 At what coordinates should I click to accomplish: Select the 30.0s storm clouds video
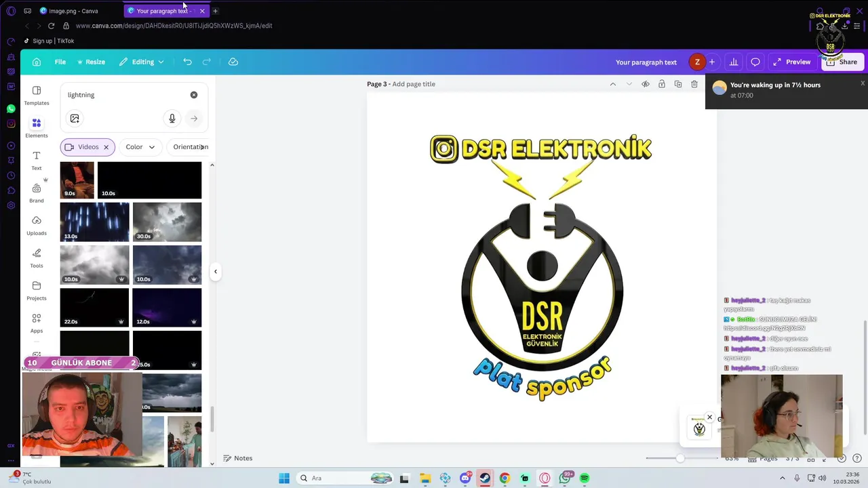click(x=167, y=222)
